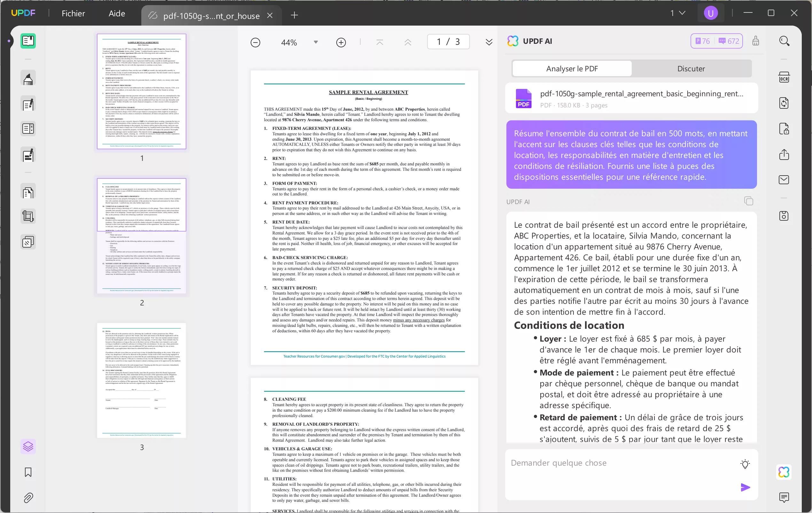Viewport: 812px width, 513px height.
Task: Open the Convert PDF tool
Action: 785,103
